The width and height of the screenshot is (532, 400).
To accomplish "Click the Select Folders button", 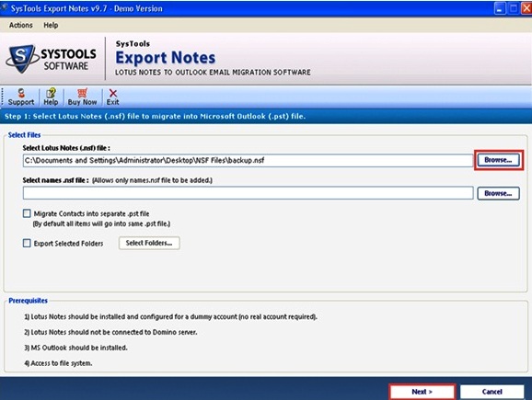I will point(149,243).
